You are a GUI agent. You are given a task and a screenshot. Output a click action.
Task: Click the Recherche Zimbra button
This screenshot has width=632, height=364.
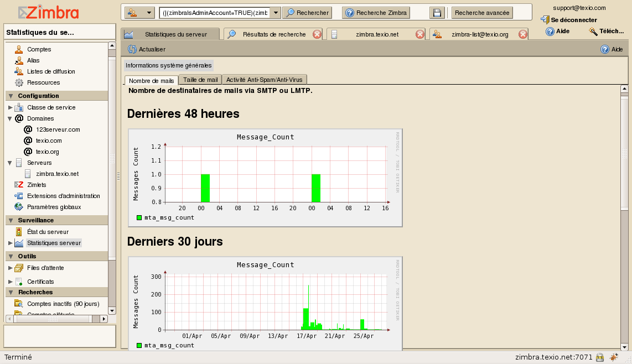pos(376,13)
